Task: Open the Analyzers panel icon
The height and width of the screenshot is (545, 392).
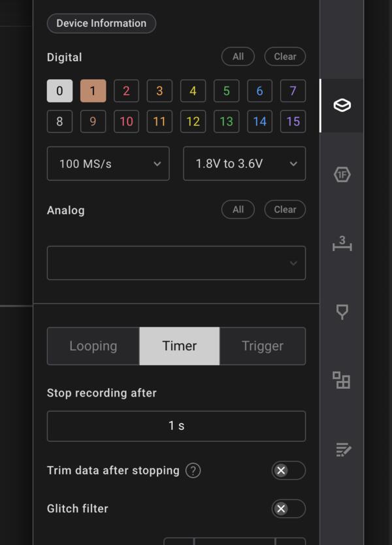Action: pyautogui.click(x=342, y=174)
